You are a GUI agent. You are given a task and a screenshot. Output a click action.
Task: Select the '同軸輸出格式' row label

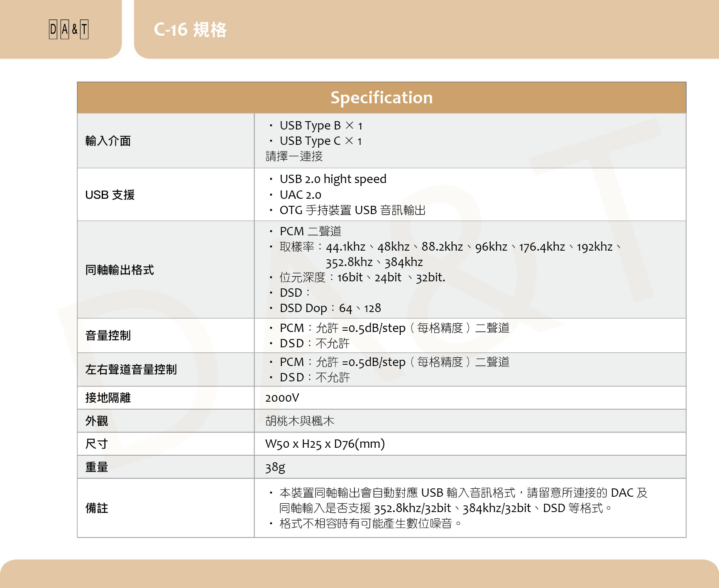120,270
